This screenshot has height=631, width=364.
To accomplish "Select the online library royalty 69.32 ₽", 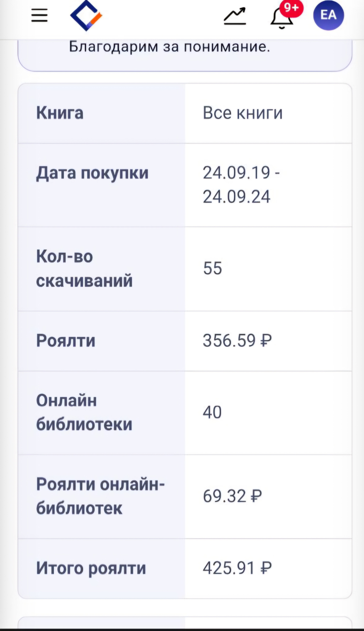I will 232,496.
